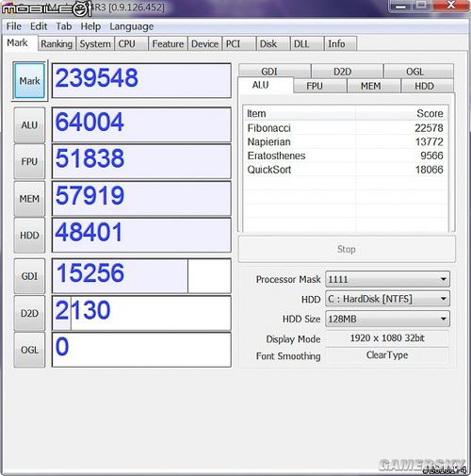This screenshot has height=476, width=471.
Task: Run the OGL benchmark button
Action: [x=29, y=350]
